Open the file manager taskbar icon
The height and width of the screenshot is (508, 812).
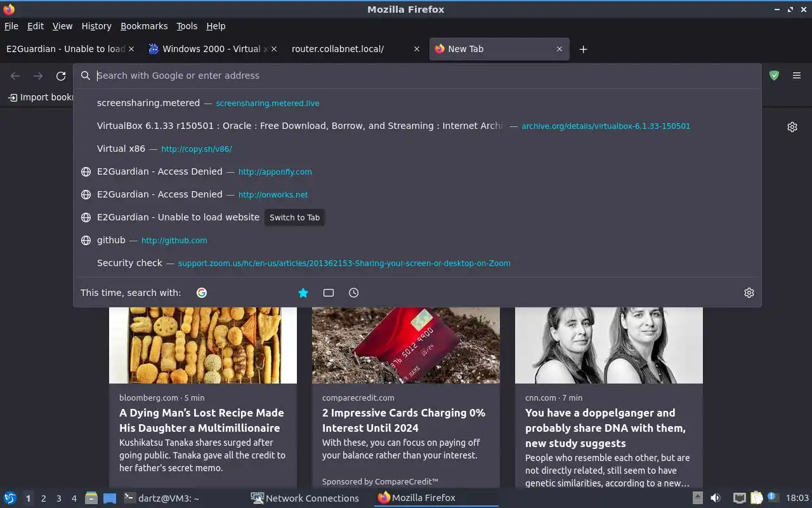click(91, 498)
